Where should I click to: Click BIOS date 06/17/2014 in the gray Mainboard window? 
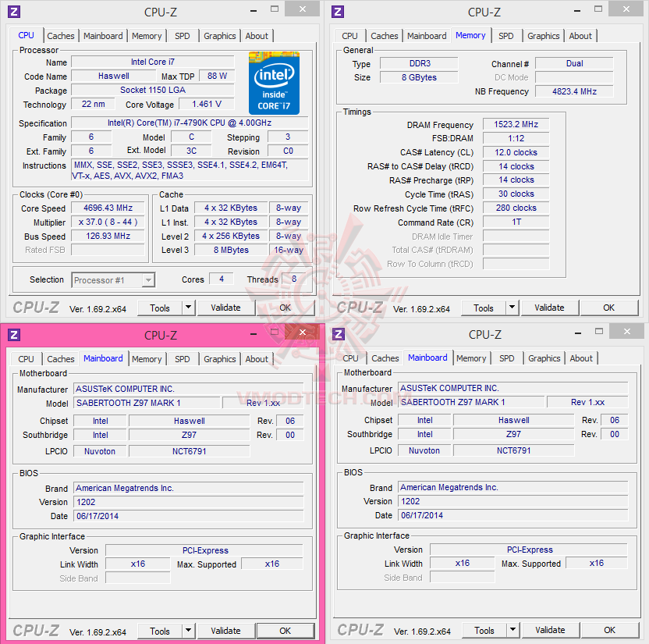(x=512, y=516)
